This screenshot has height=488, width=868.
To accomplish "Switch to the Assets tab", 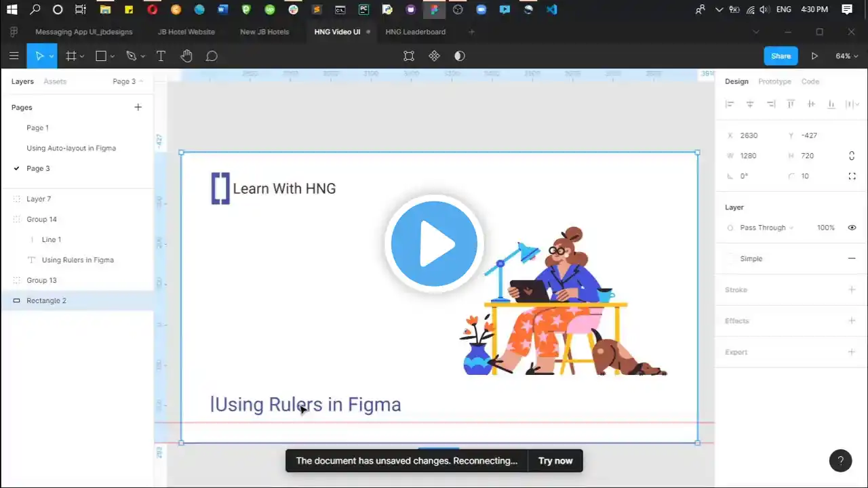I will pyautogui.click(x=55, y=81).
